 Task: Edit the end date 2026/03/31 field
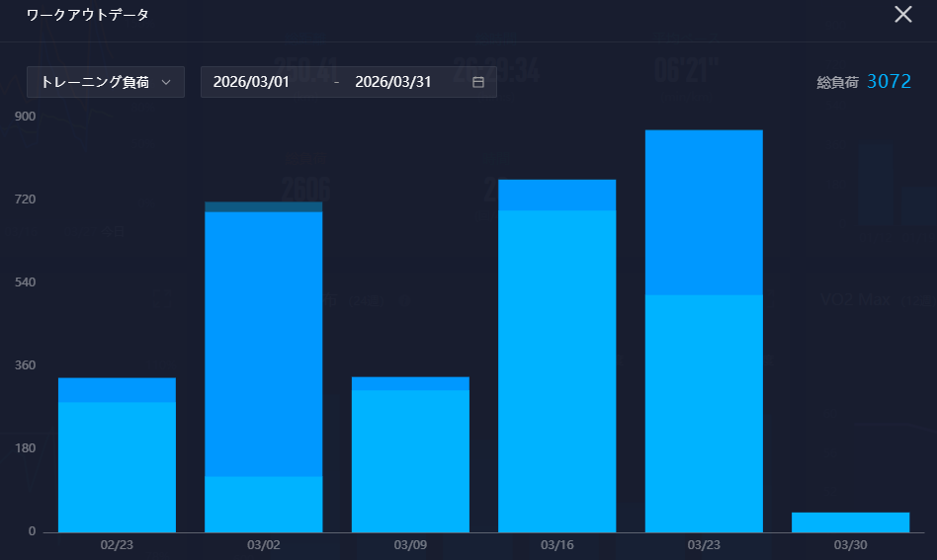point(393,82)
